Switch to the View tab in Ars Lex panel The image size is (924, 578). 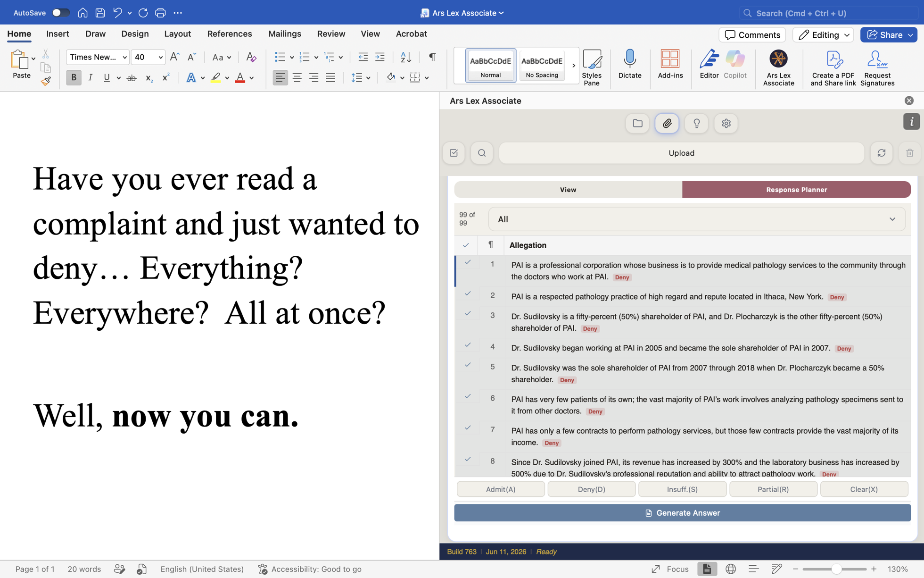[x=568, y=190]
